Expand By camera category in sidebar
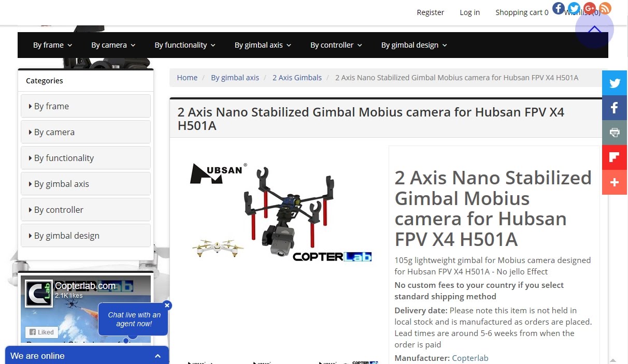This screenshot has height=364, width=628. coord(85,132)
